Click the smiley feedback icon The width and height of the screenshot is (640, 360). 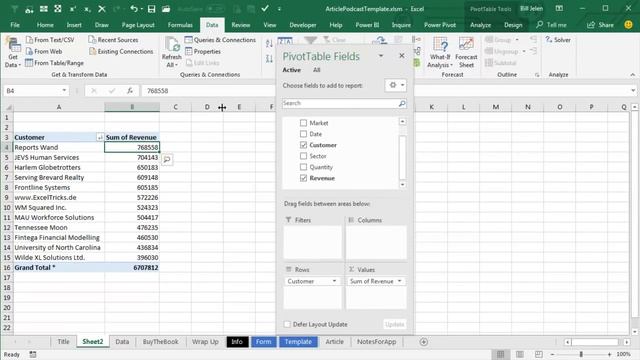pos(628,25)
